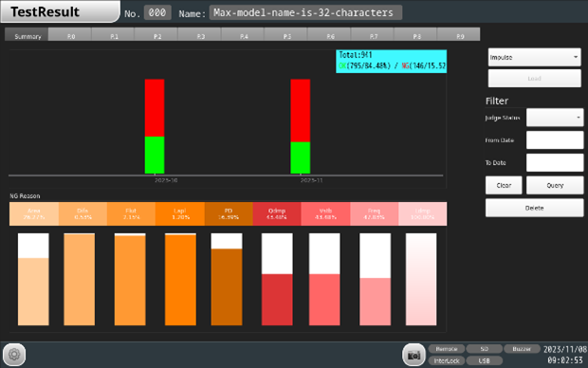Open the settings gear icon
Image resolution: width=588 pixels, height=368 pixels.
(14, 354)
